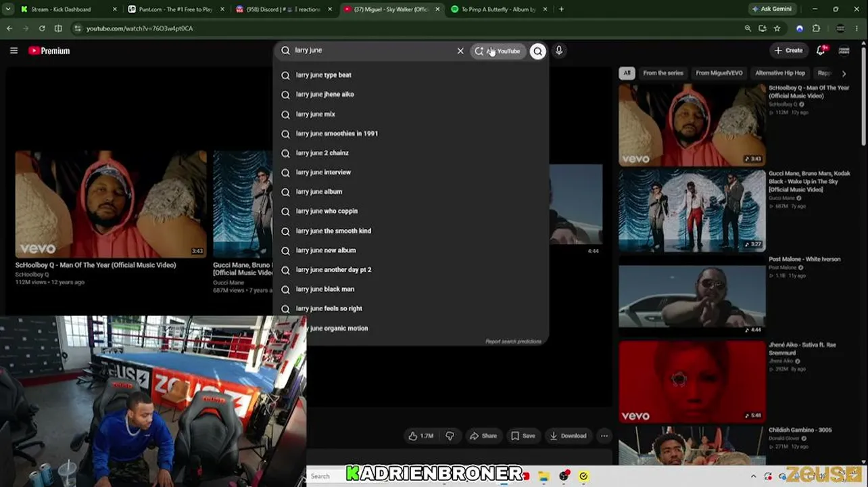Click the Ask YouTube button
This screenshot has width=868, height=487.
tap(498, 51)
